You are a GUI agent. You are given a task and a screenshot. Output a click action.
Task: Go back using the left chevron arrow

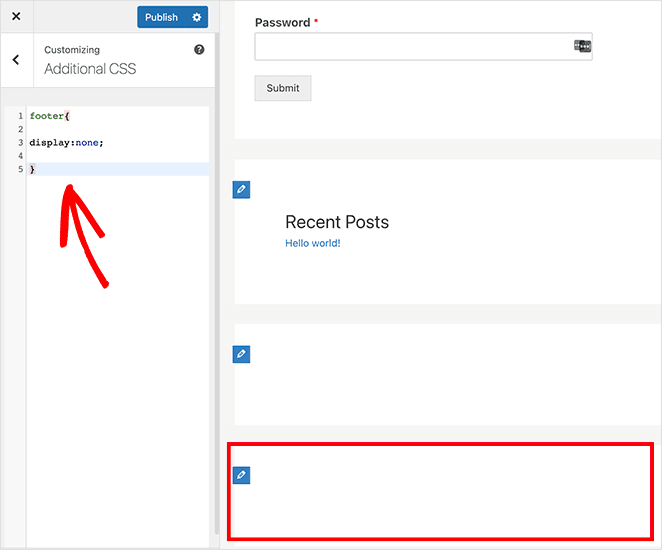16,60
